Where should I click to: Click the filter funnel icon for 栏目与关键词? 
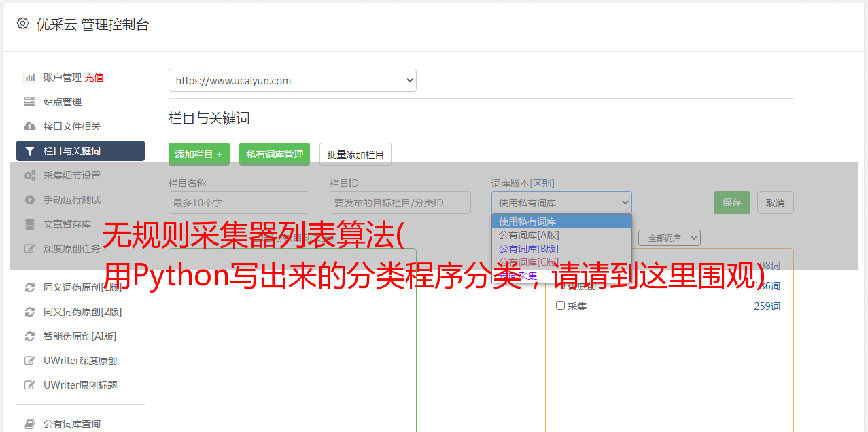30,151
